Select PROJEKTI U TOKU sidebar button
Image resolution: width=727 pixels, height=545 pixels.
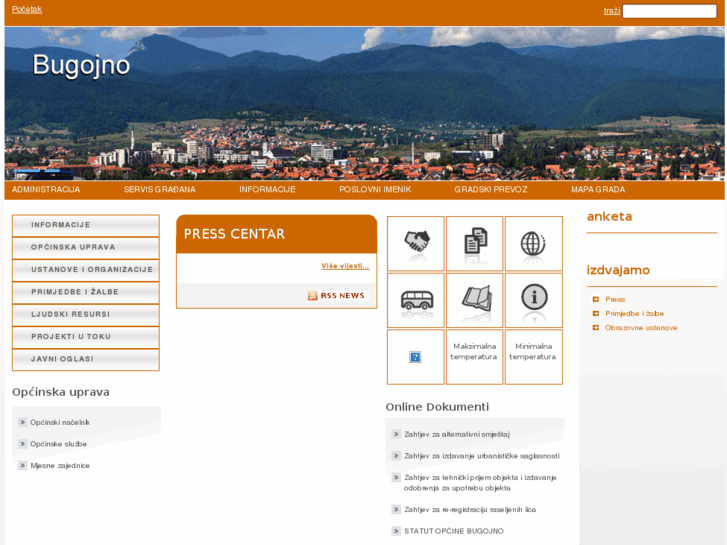point(86,337)
